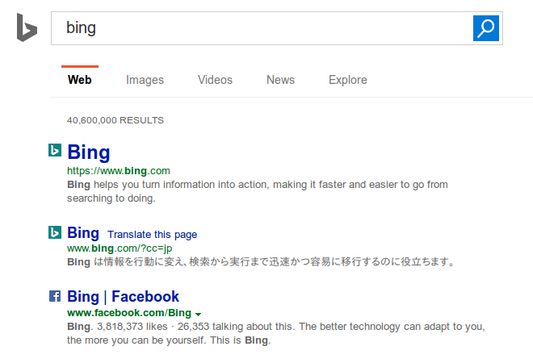This screenshot has height=363, width=533.
Task: Select the Web tab
Action: [80, 80]
